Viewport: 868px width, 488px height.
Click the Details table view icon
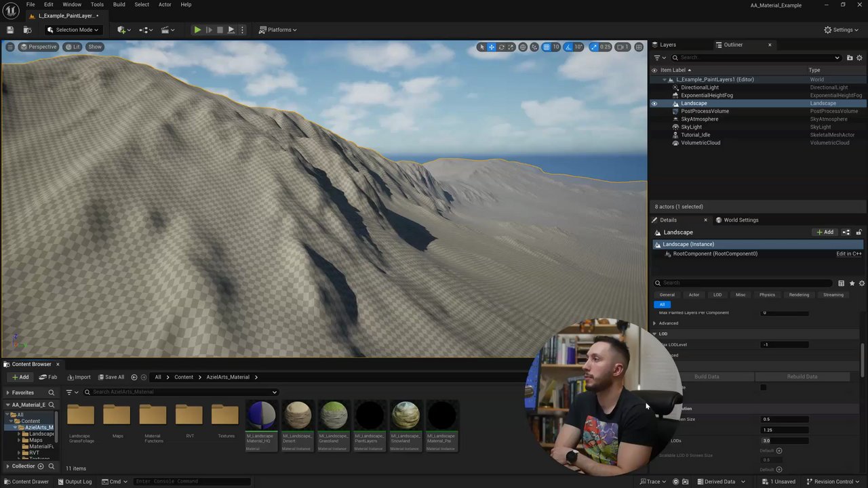[x=841, y=283]
